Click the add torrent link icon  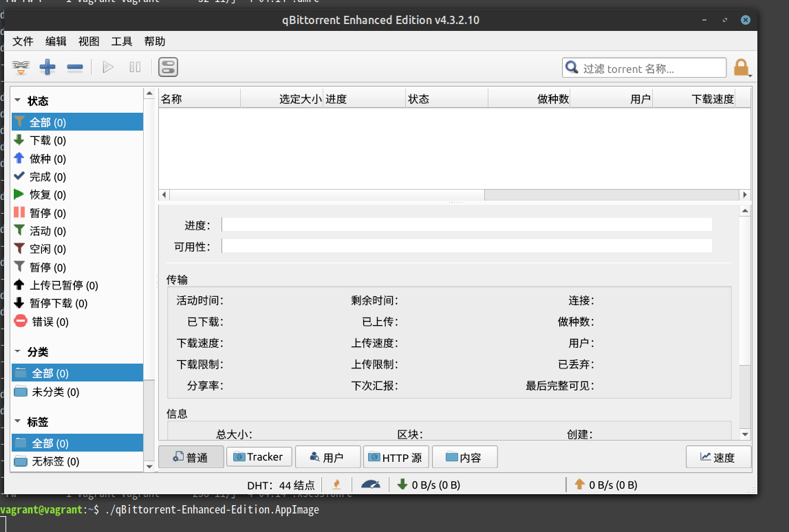(21, 67)
